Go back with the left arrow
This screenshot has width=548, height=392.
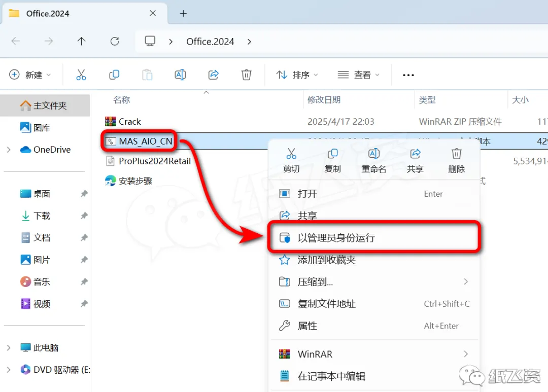coord(16,41)
